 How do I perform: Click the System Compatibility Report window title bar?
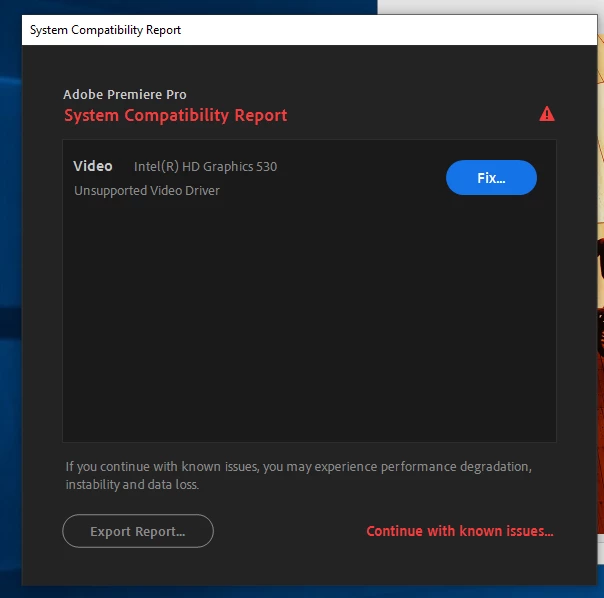pyautogui.click(x=309, y=30)
